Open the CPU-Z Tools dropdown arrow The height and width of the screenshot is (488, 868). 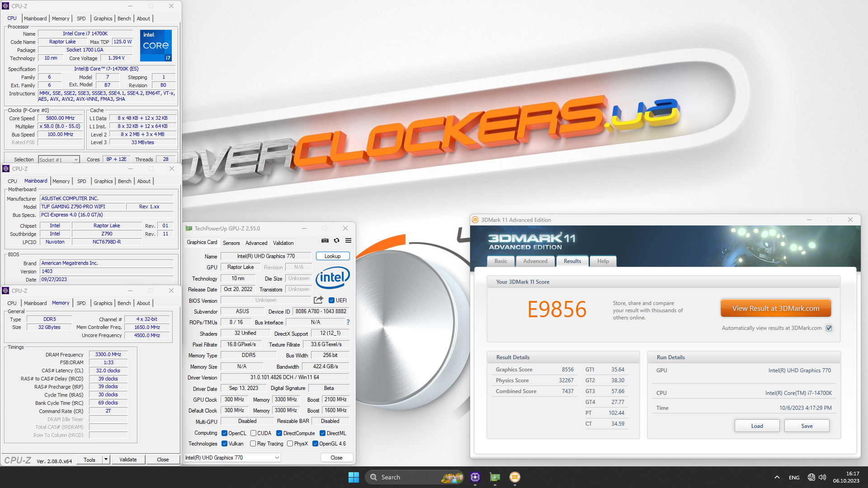pyautogui.click(x=106, y=460)
